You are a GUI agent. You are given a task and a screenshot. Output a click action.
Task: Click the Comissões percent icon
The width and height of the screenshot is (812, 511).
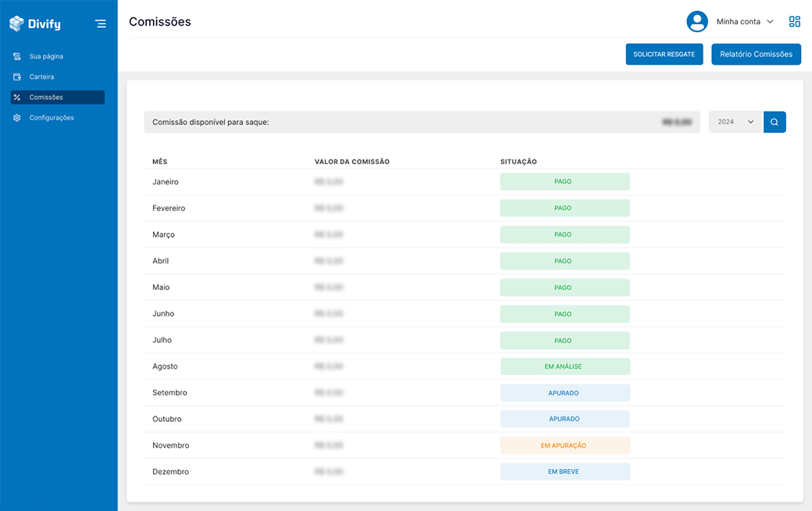(x=17, y=97)
